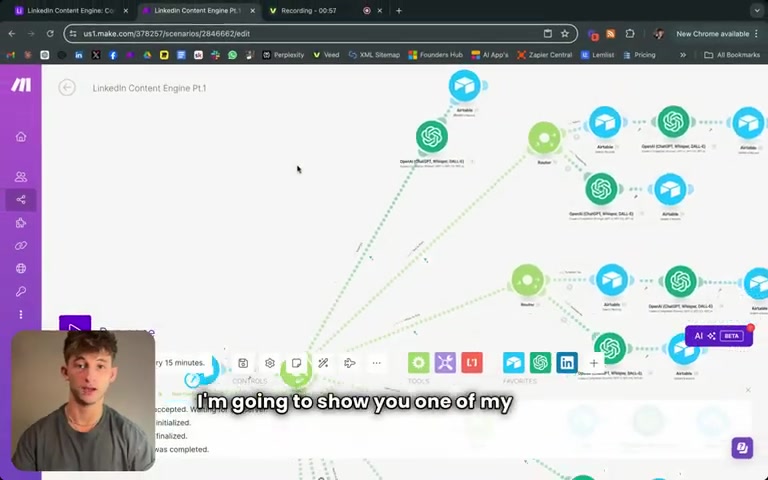Click Airtable module right of lower Router
The image size is (768, 480).
click(x=612, y=280)
